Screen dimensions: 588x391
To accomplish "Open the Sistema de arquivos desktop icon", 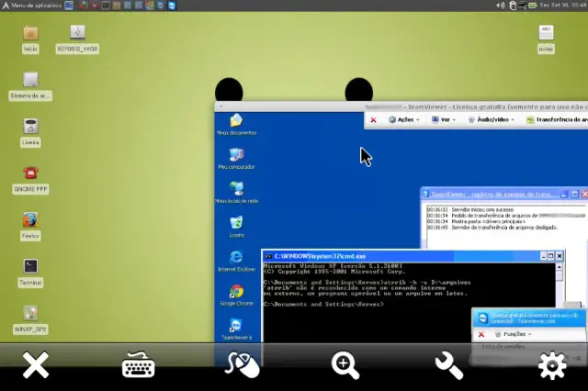I will click(30, 85).
